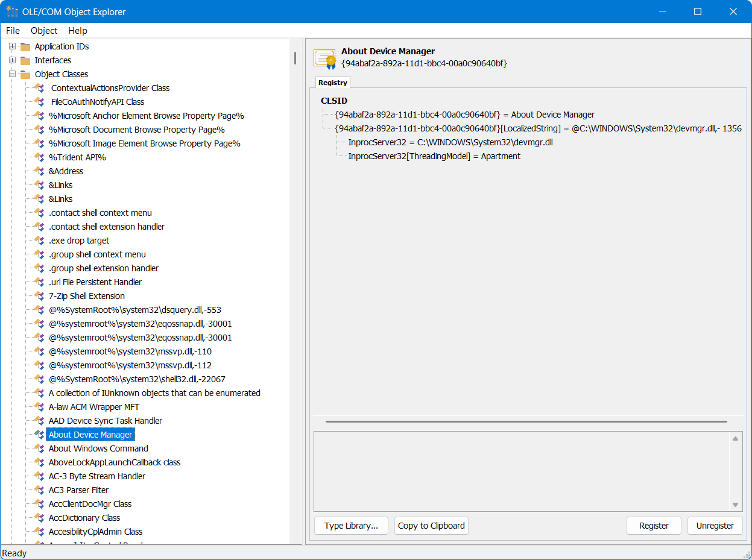Click the icon beside FileCoAuthNotifyAPI Class

tap(39, 102)
